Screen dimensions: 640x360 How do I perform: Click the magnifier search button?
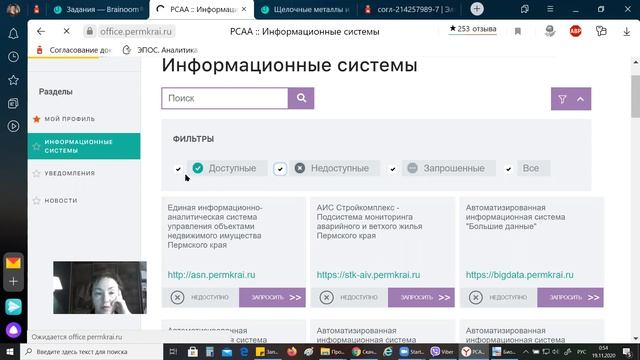301,98
